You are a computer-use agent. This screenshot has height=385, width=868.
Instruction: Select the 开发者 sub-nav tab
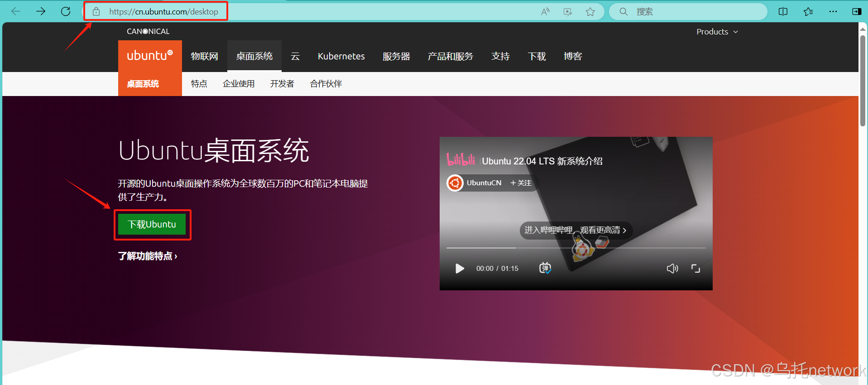click(282, 84)
